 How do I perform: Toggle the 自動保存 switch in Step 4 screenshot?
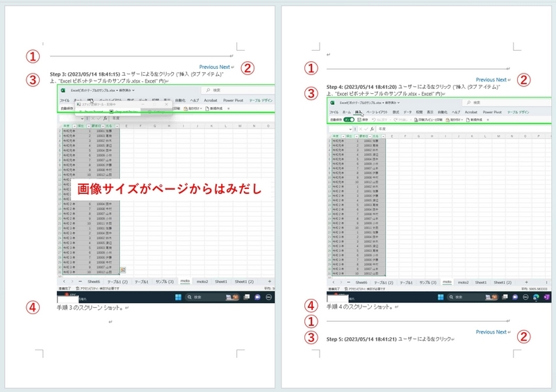click(x=349, y=120)
